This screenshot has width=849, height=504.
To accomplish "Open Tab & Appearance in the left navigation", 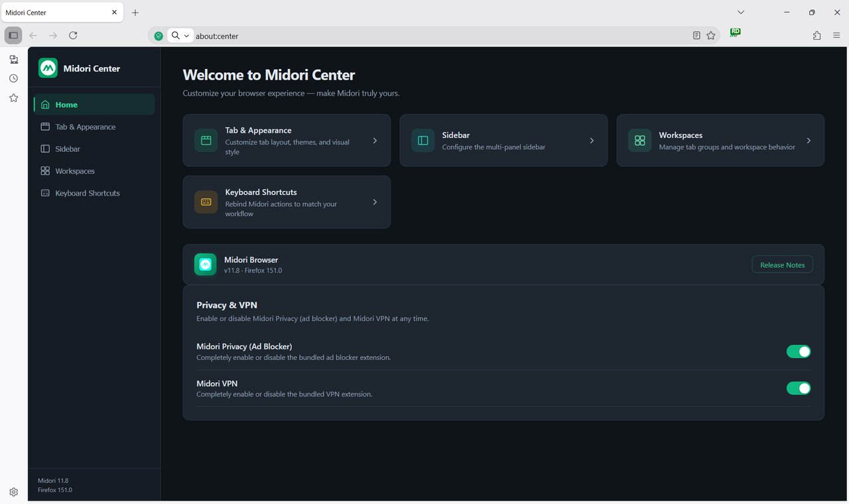I will pyautogui.click(x=94, y=127).
